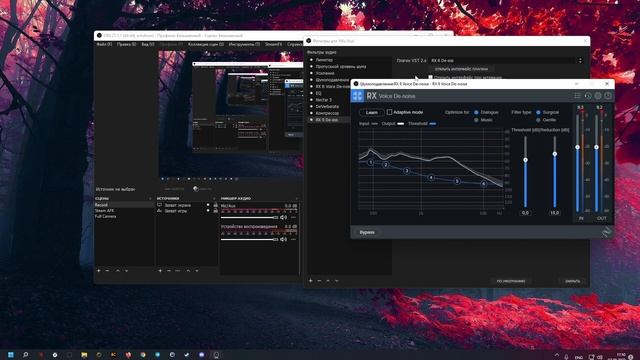Screen dimensions: 640x360
Task: Open OBS icon on the taskbar
Action: click(216, 355)
